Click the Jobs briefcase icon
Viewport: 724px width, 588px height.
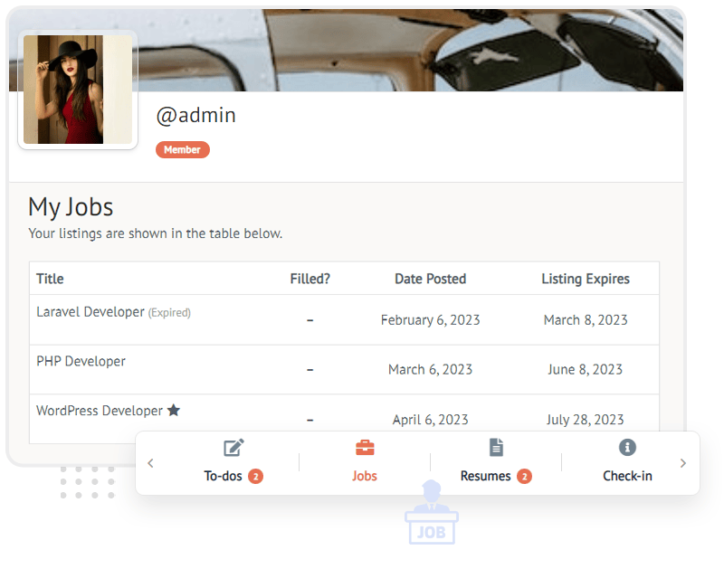pyautogui.click(x=365, y=448)
